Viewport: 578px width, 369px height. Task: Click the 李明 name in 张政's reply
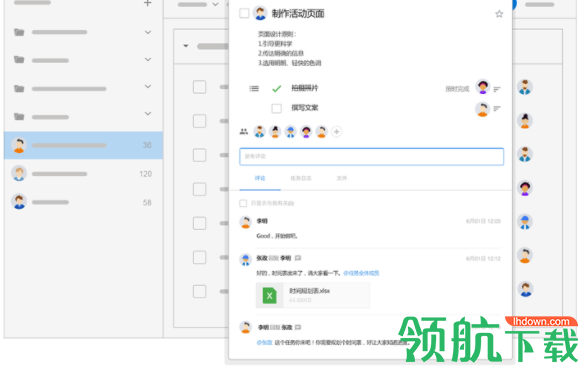tap(286, 258)
